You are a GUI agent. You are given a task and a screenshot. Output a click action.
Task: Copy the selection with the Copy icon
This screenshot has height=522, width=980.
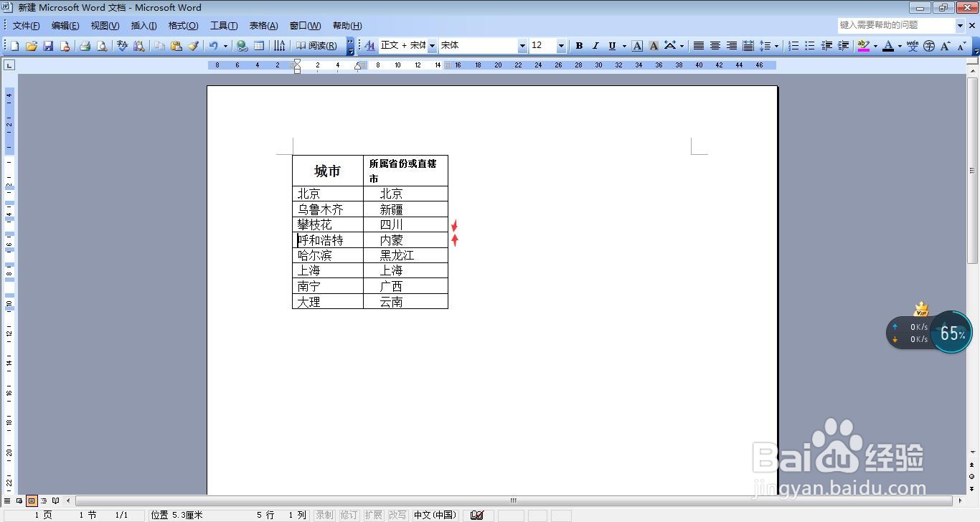coord(159,46)
